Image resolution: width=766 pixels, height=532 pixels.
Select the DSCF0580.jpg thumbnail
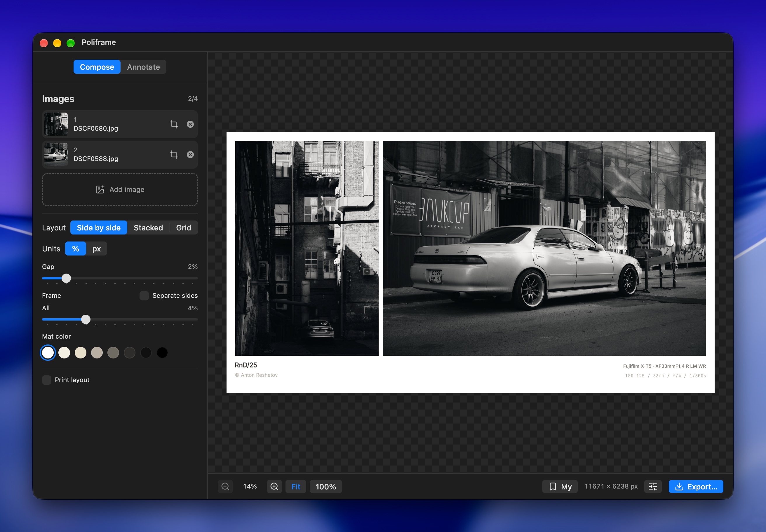(56, 124)
